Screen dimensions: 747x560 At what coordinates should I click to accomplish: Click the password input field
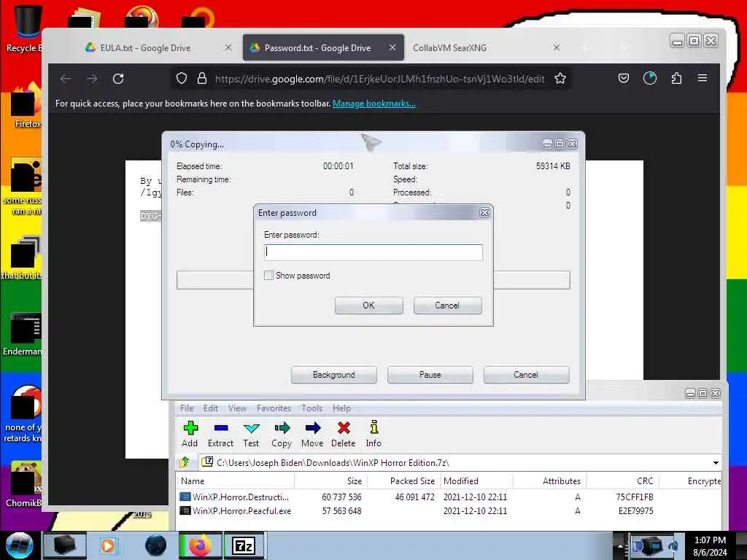tap(373, 252)
